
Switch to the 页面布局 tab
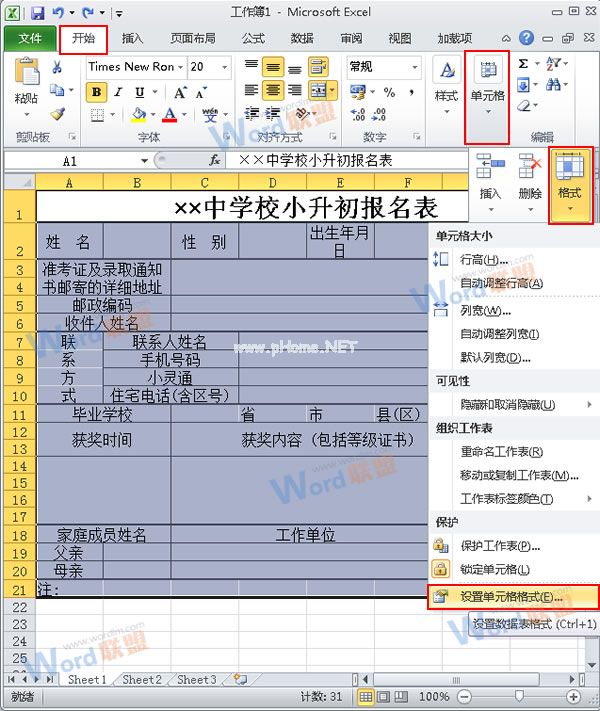[x=193, y=39]
